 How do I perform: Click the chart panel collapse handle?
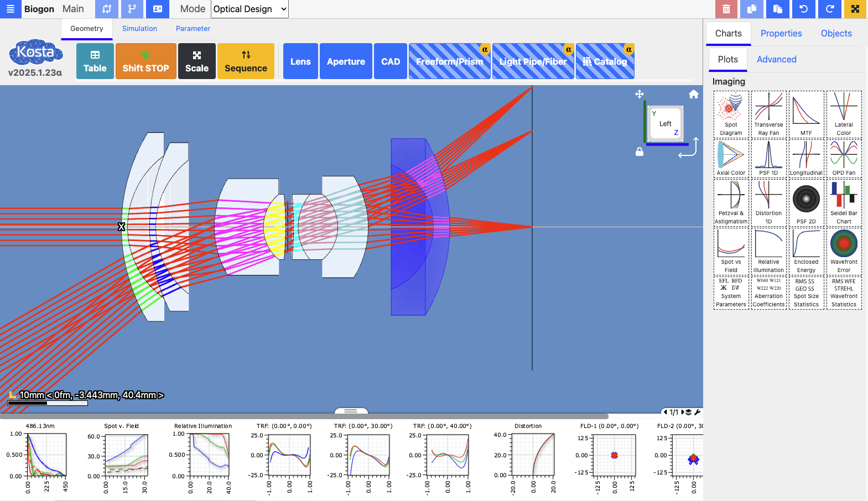tap(351, 411)
